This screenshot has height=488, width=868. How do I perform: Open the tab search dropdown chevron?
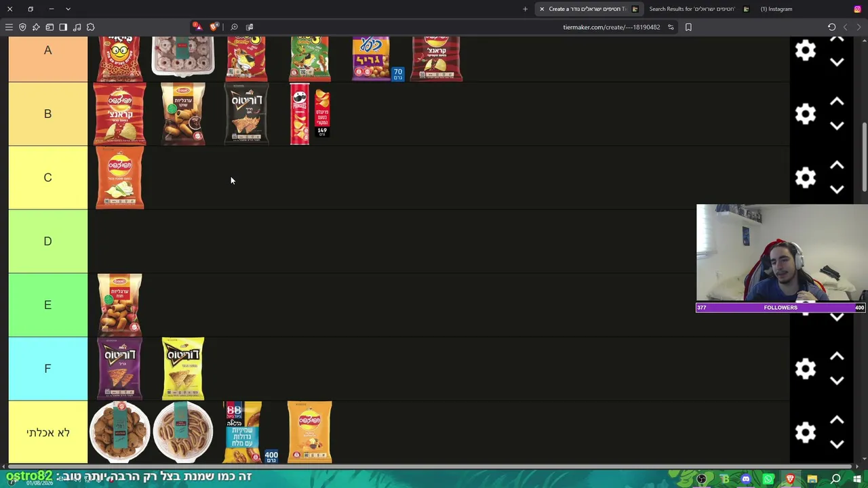coord(68,9)
